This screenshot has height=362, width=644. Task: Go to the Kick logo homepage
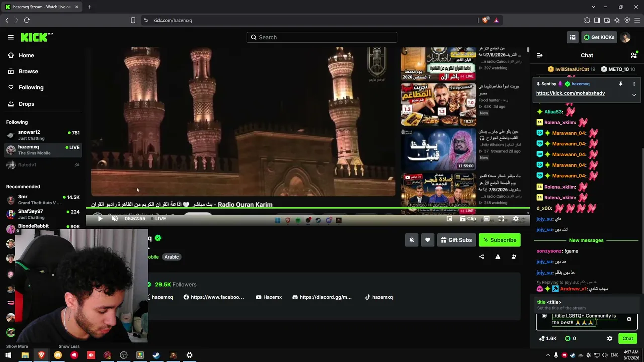(36, 37)
